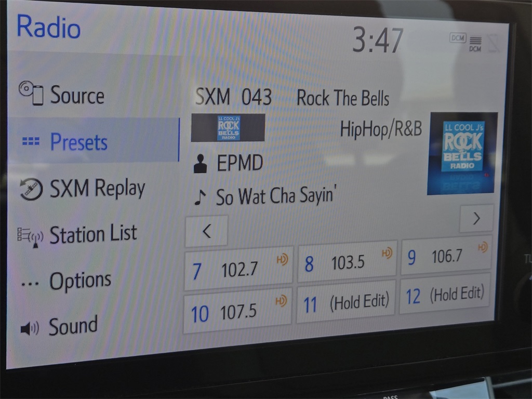Tune to preset 10 station 107.5

[x=237, y=311]
